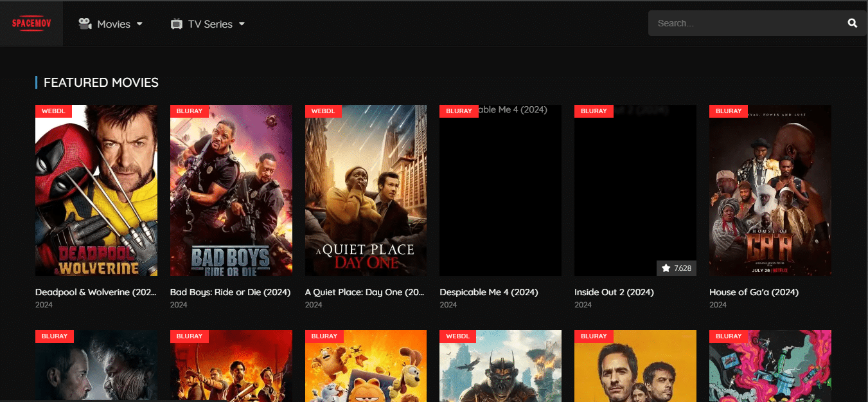Click the ape movie poster in second row
The image size is (868, 402).
coord(500,366)
